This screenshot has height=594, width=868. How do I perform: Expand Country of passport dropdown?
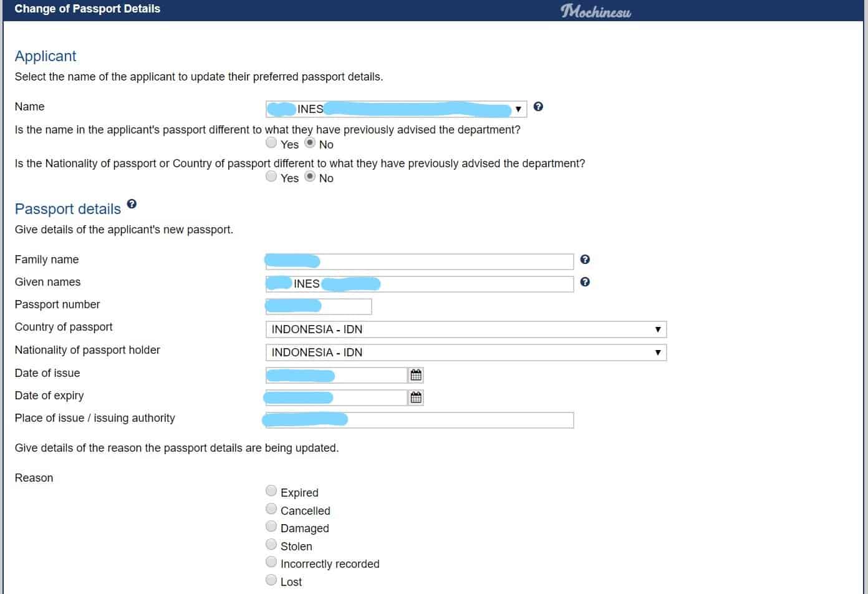466,329
